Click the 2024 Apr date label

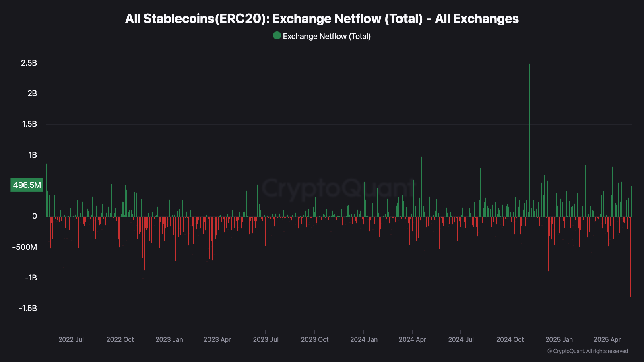(x=412, y=339)
